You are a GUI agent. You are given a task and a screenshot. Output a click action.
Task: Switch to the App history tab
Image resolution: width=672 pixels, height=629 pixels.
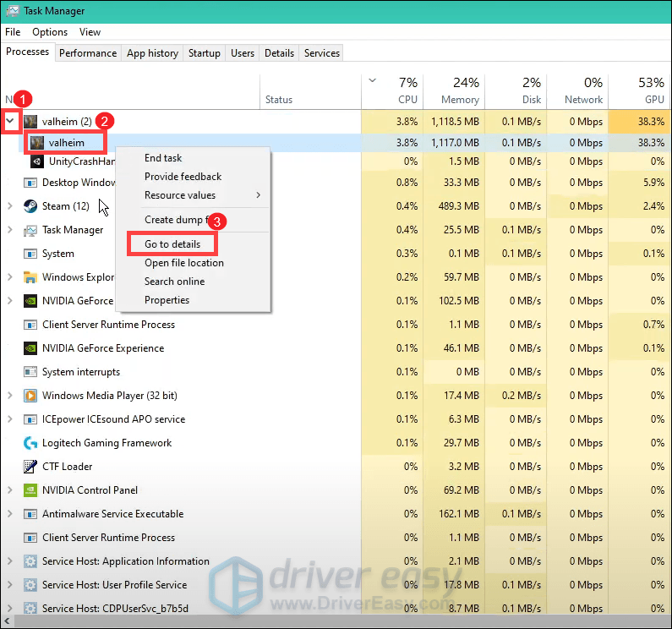pos(152,53)
